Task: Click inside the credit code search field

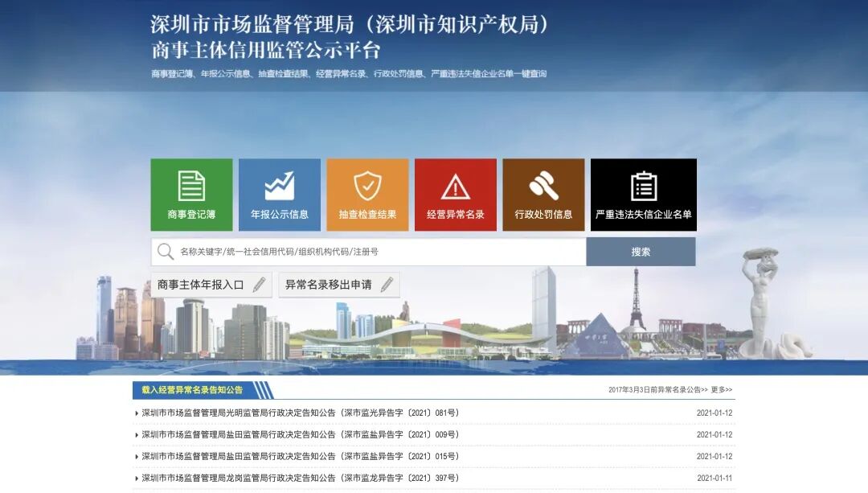Action: pos(362,251)
